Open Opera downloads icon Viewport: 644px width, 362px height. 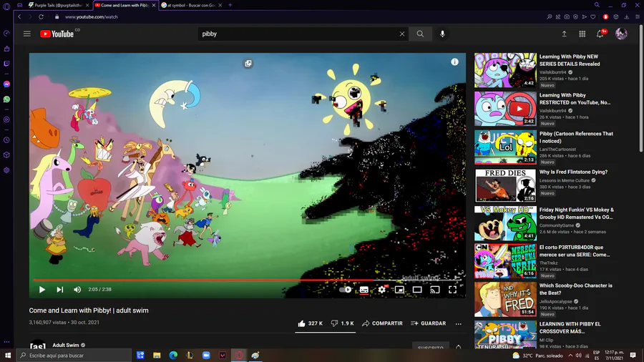[x=627, y=17]
